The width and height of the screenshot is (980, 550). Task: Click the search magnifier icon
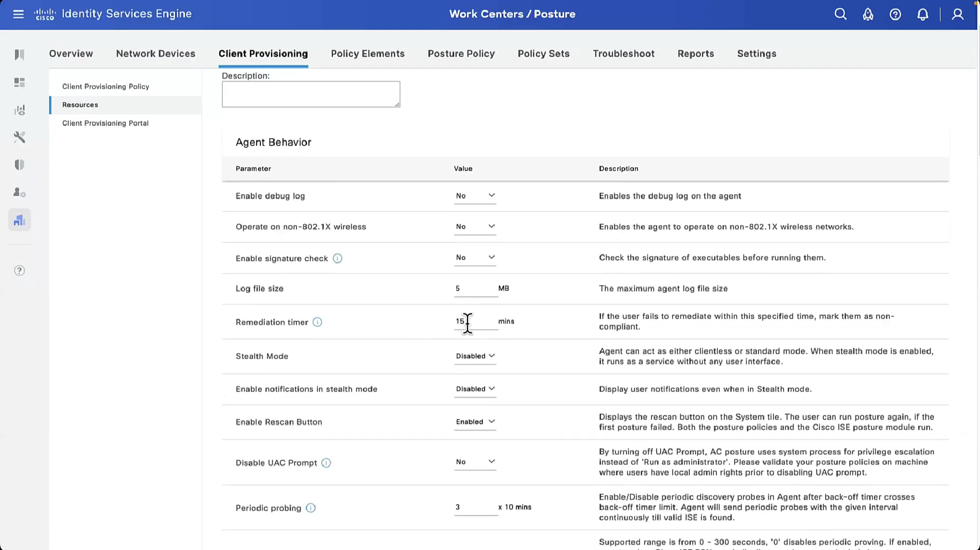pyautogui.click(x=840, y=14)
